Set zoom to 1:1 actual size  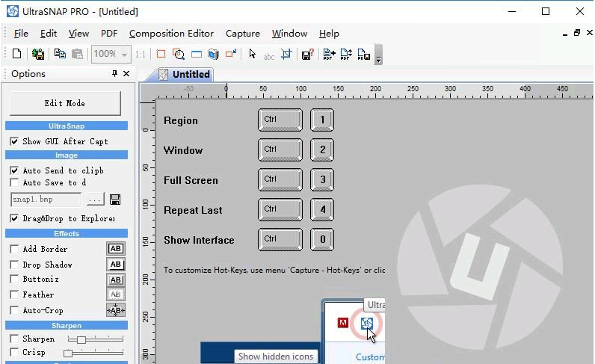click(x=141, y=55)
